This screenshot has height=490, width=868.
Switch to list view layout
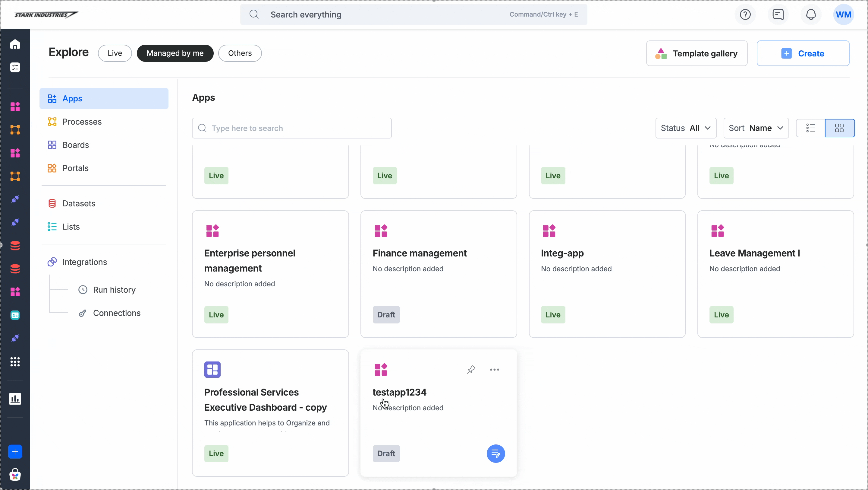(810, 128)
